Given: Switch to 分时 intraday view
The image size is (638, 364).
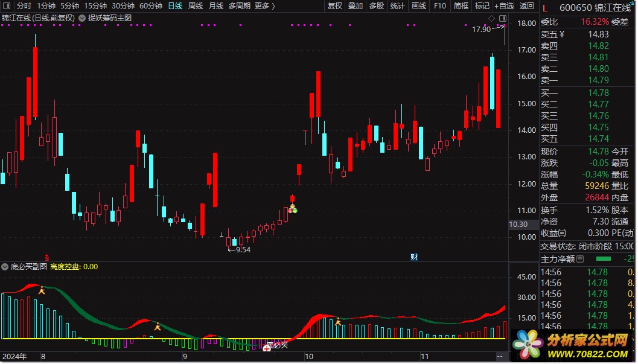Looking at the screenshot, I should (24, 6).
